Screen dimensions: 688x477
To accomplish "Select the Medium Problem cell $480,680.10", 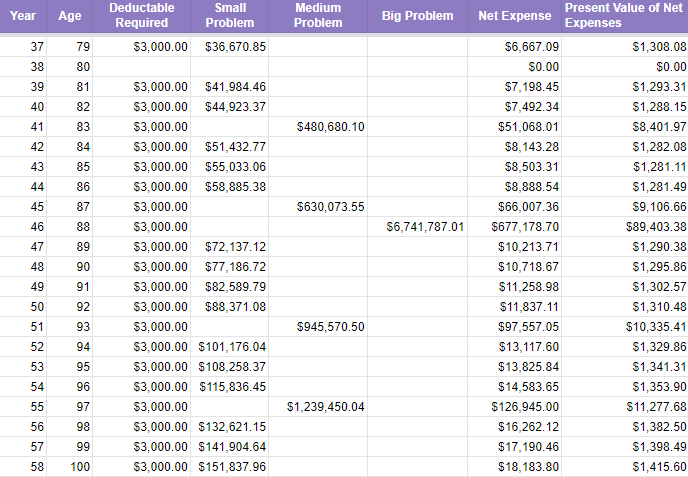I will pos(318,127).
